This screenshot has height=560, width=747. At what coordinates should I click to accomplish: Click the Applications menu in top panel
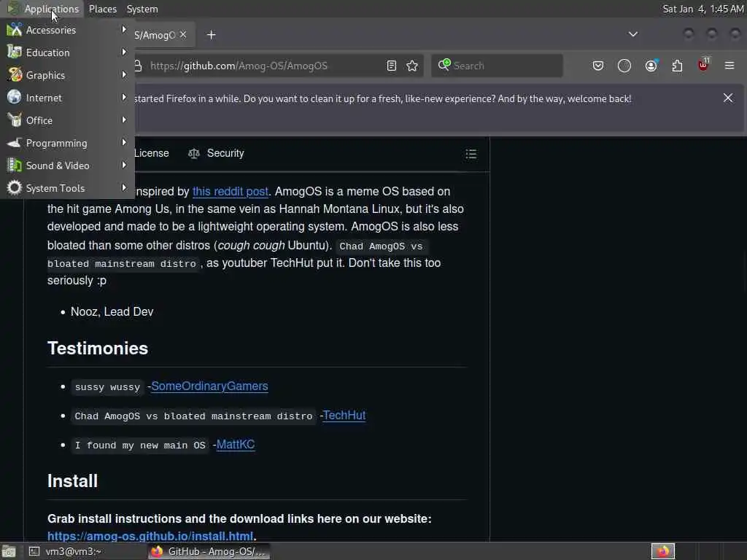[52, 9]
